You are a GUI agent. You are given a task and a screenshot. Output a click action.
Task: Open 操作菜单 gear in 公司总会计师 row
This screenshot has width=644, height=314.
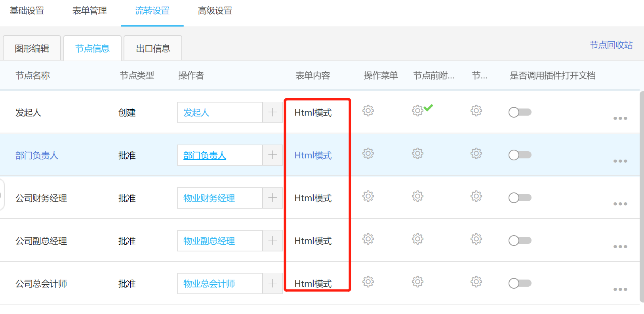pos(368,282)
